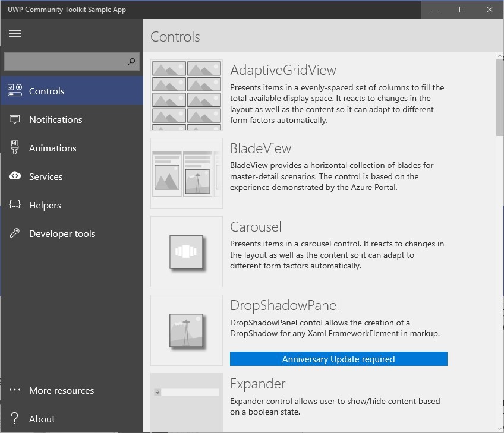Click the window title 'UWP Community Toolkit Sample App'

[x=67, y=10]
